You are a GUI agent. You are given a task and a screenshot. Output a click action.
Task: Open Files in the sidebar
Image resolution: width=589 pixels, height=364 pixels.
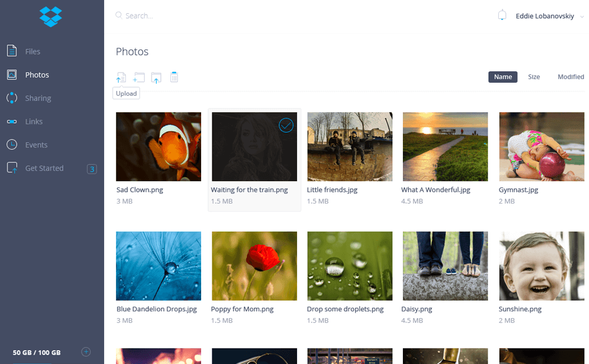(33, 51)
